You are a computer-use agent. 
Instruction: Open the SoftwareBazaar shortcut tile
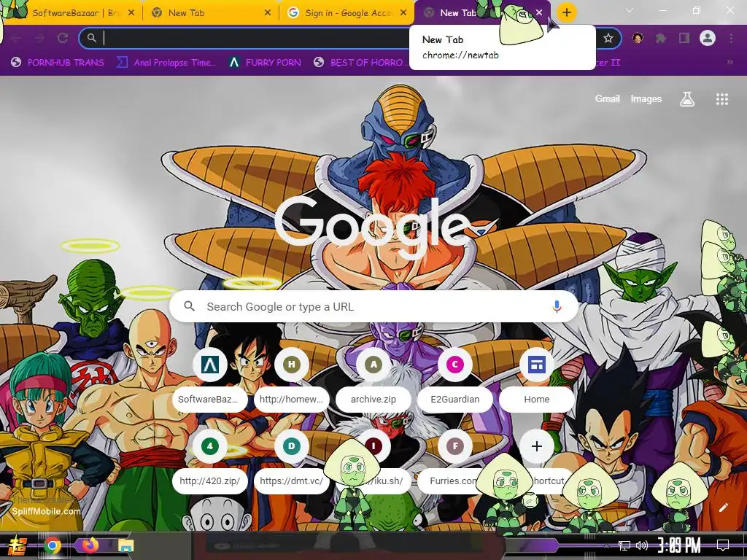tap(210, 381)
